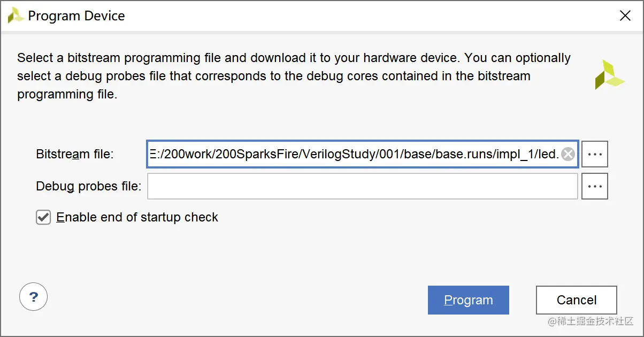Click the "Bitstream file:" label
The image size is (644, 337).
pyautogui.click(x=75, y=155)
